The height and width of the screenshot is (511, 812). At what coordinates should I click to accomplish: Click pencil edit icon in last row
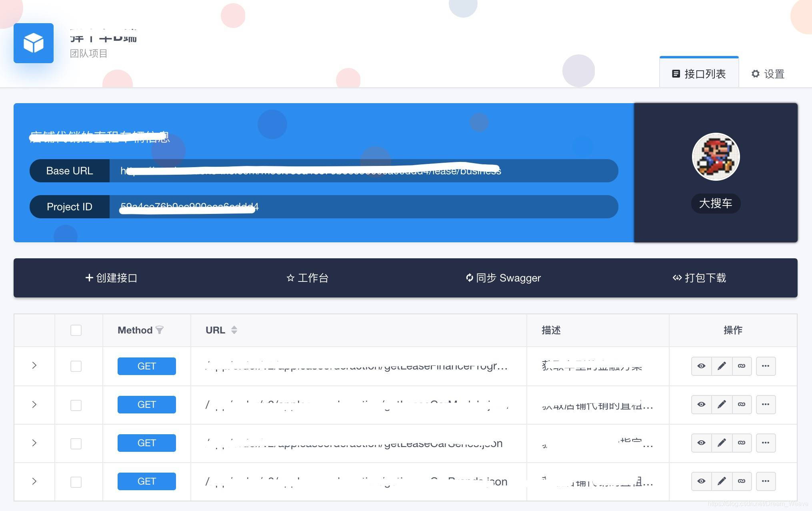(x=722, y=481)
